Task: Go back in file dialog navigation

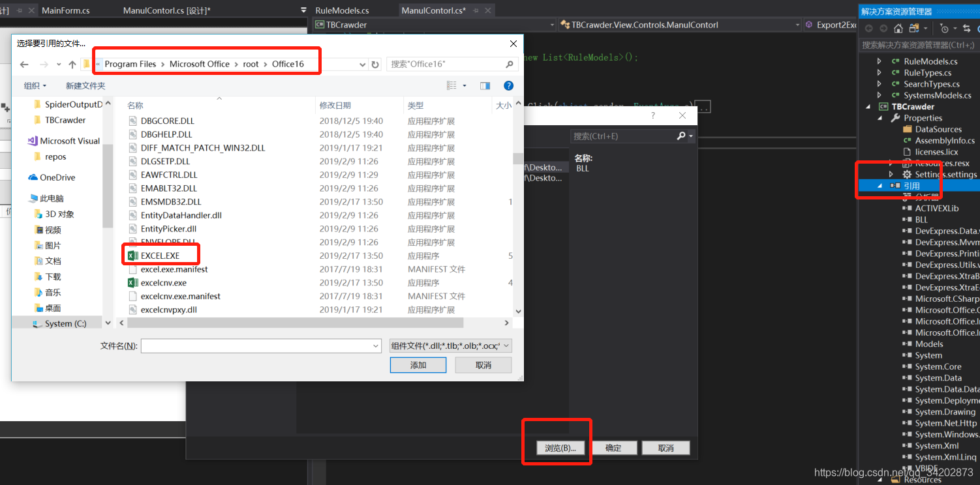Action: coord(24,65)
